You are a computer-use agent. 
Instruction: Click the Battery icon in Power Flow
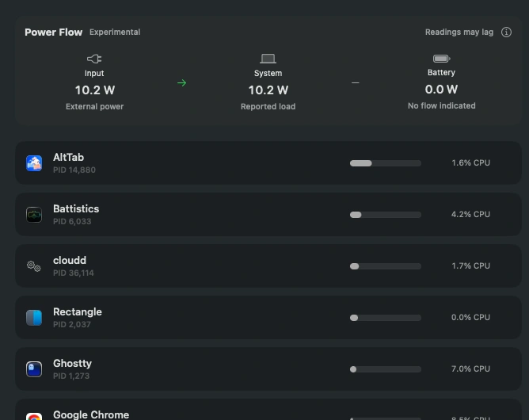[441, 59]
